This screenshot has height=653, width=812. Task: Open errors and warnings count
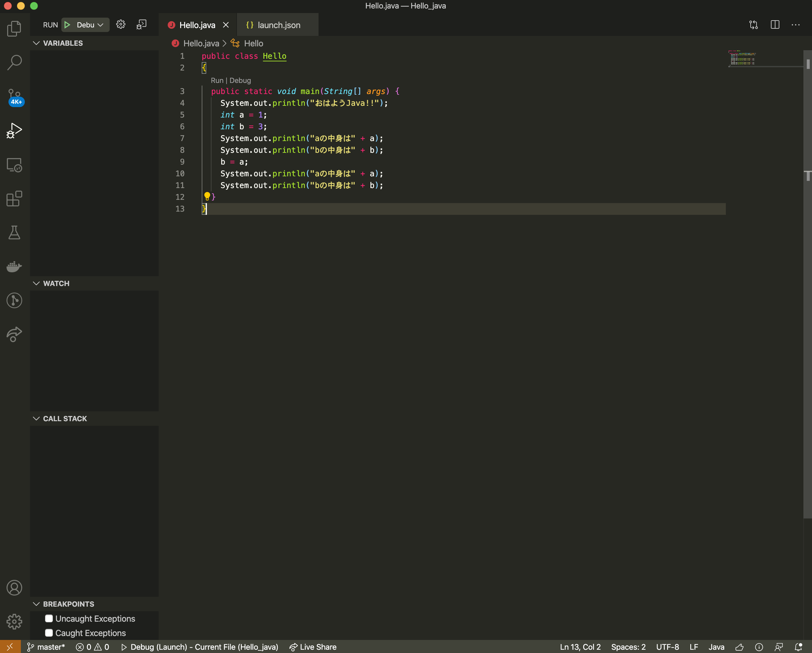point(93,646)
